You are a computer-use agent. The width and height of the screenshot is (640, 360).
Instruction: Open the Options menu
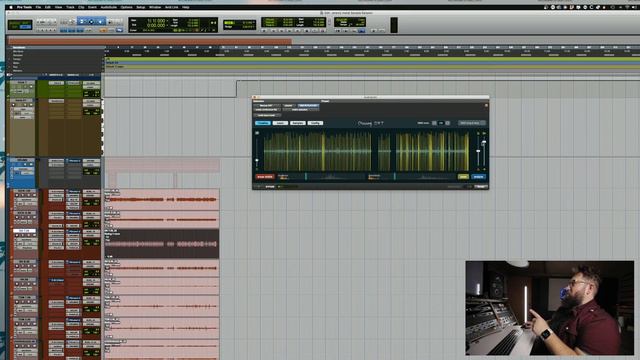click(127, 7)
